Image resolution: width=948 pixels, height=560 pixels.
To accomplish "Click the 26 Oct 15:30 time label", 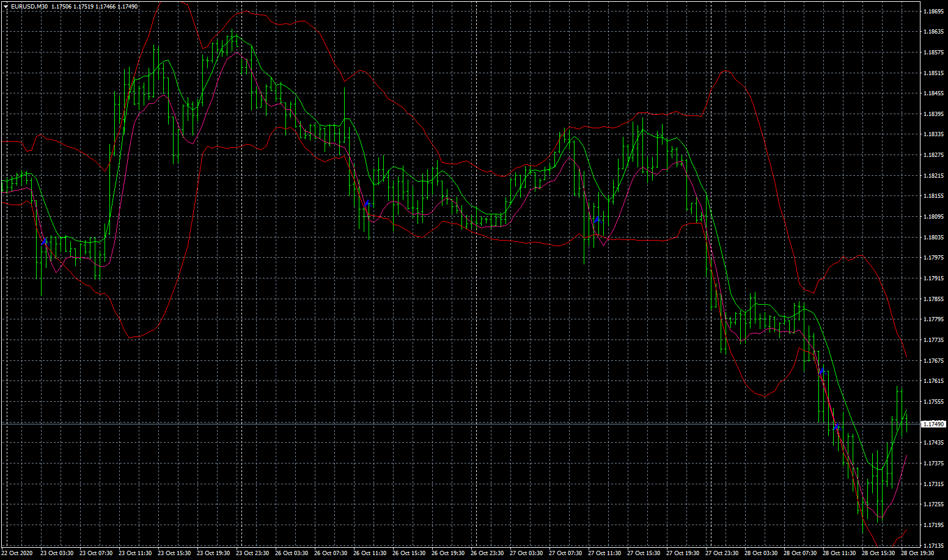I will [409, 553].
